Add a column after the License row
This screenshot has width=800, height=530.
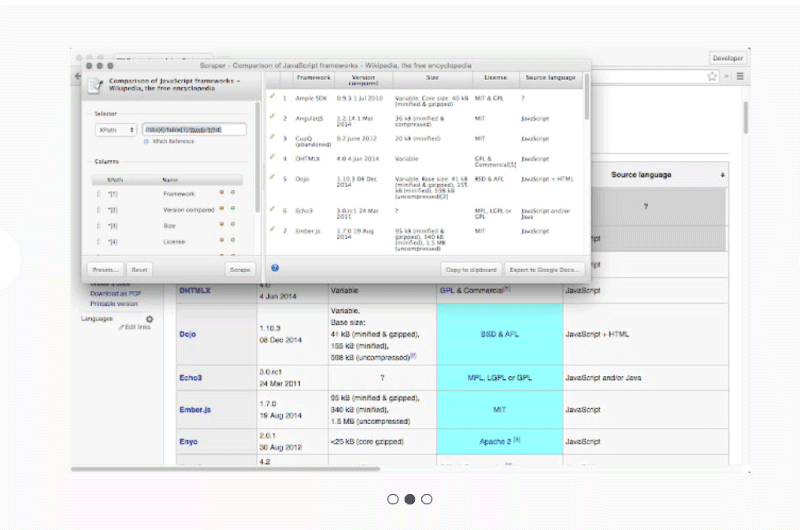pos(233,240)
